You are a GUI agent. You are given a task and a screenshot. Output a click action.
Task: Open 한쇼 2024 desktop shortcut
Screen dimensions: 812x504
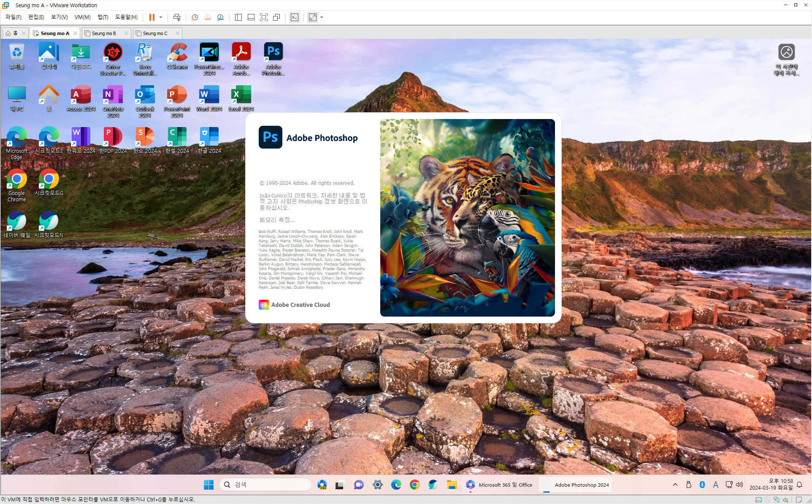(x=145, y=141)
